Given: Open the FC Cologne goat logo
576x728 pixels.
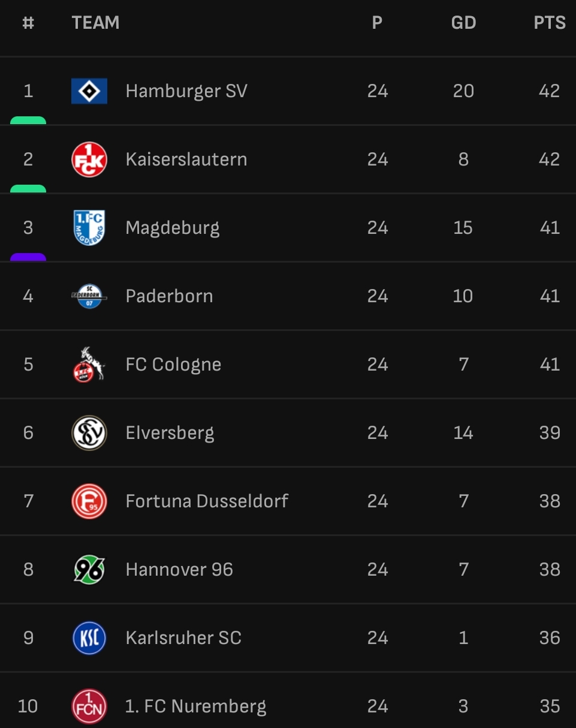Looking at the screenshot, I should point(89,365).
